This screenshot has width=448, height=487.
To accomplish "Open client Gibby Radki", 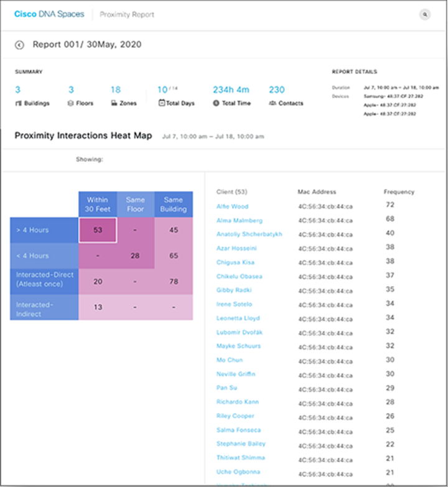I will point(234,290).
